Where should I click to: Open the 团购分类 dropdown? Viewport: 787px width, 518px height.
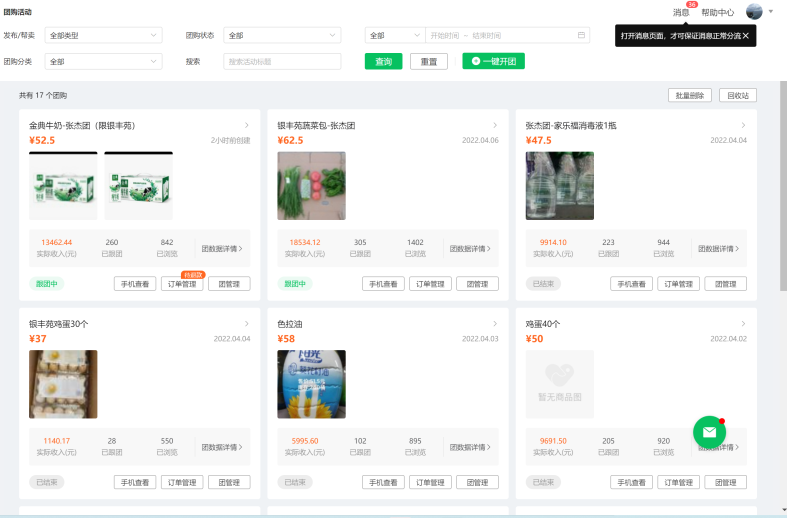click(x=104, y=61)
